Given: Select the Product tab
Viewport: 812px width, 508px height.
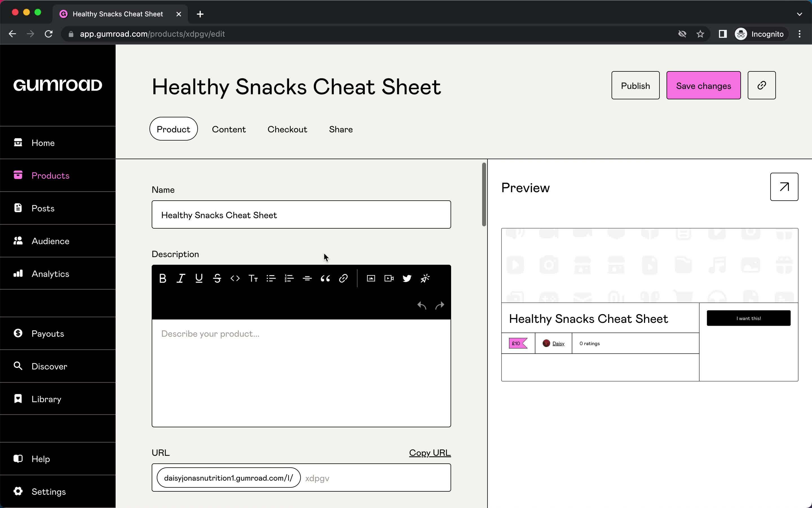Looking at the screenshot, I should click(173, 129).
